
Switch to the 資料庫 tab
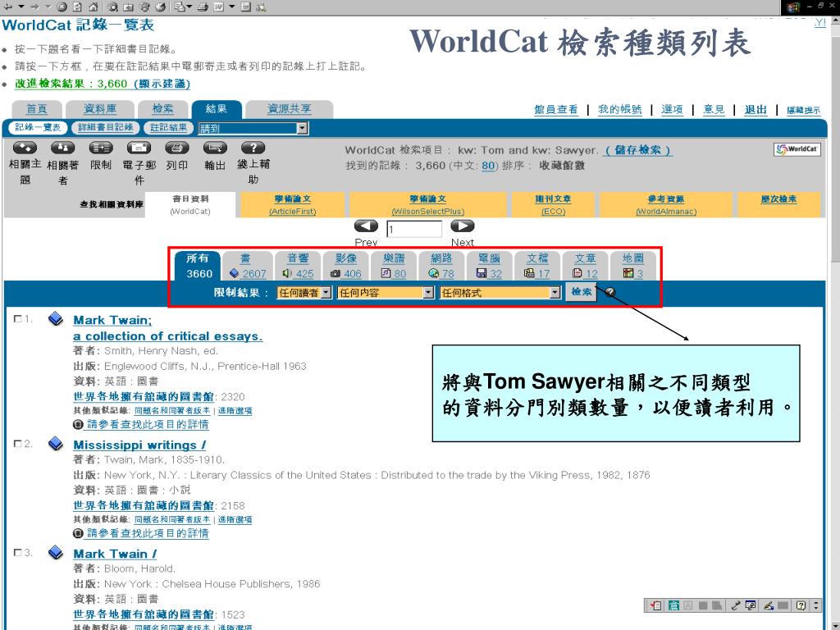click(99, 109)
